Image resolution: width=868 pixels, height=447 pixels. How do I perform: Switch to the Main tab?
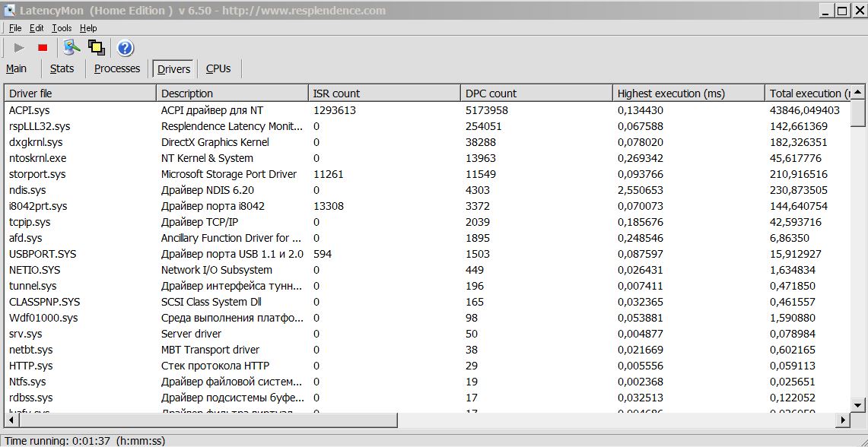pos(17,68)
